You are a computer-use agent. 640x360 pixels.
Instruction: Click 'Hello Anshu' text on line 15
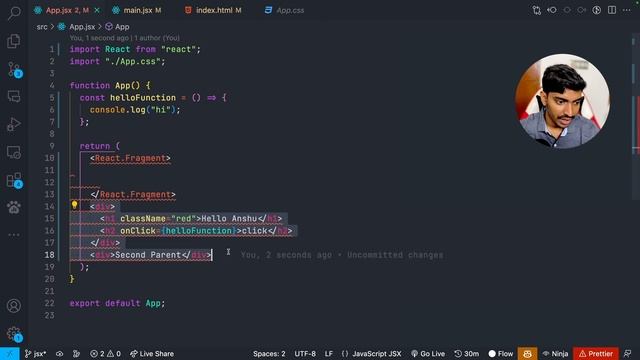coord(229,219)
